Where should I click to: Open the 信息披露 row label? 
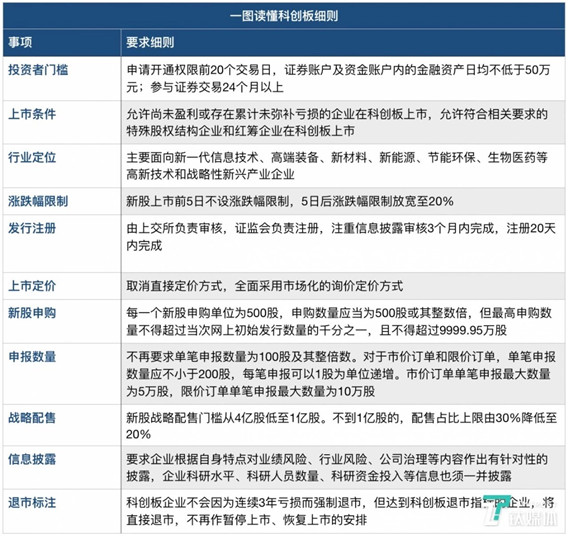pos(32,459)
